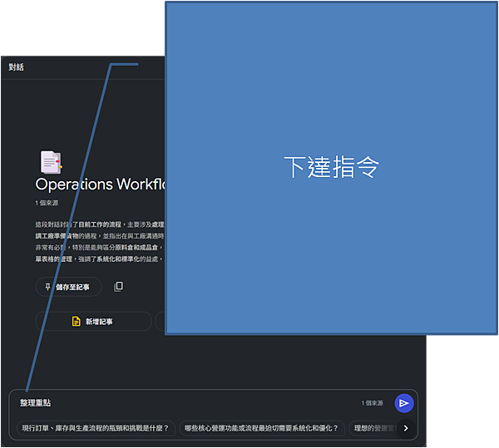Click the yellow note icon beside 新增記事
Viewport: 499px width, 448px height.
[76, 322]
